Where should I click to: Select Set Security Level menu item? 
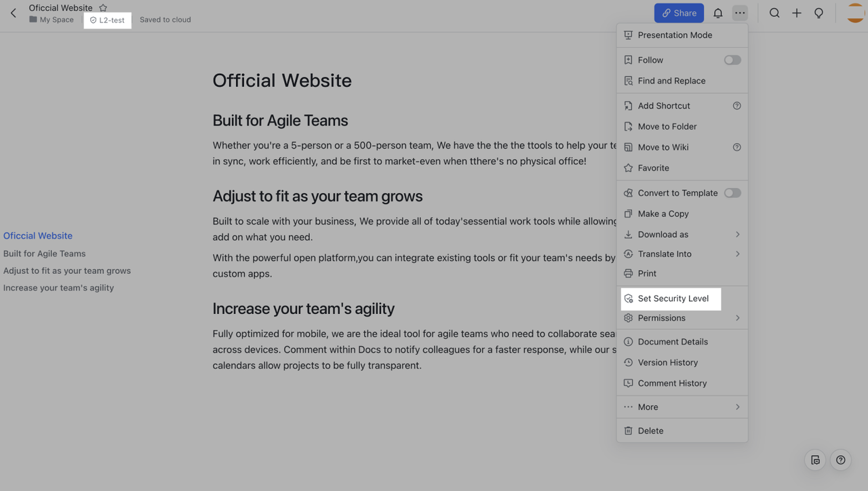672,298
